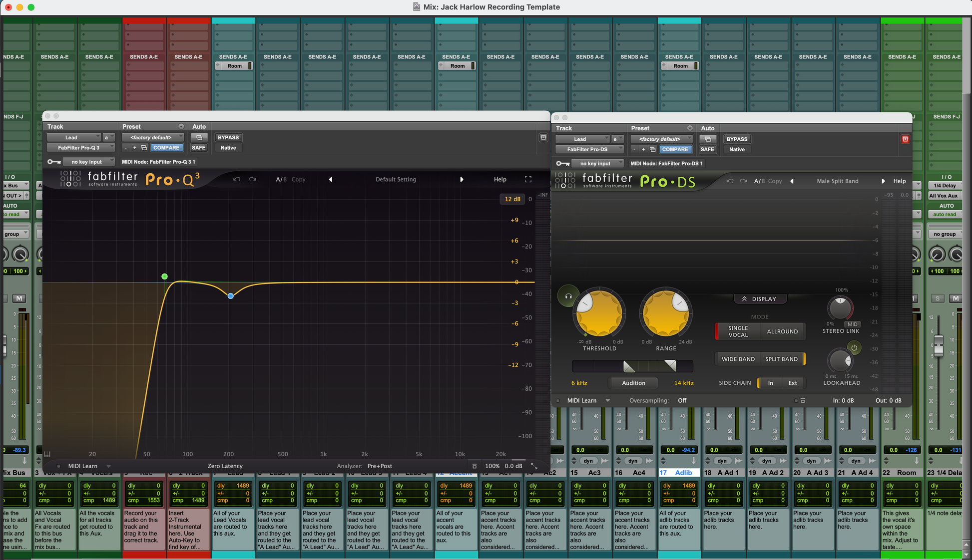Enable Split Band mode in Pro-DS
Image resolution: width=972 pixels, height=560 pixels.
click(x=781, y=359)
